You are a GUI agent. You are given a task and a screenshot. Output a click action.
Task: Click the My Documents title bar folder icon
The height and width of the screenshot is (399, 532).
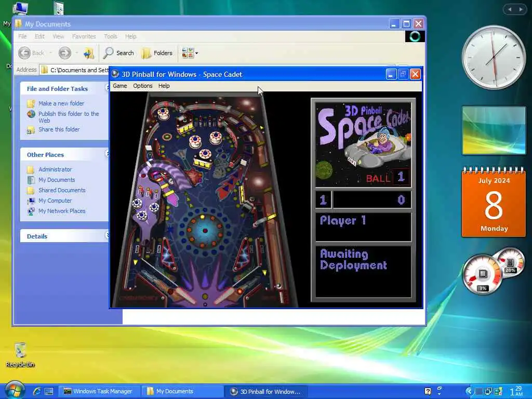[x=19, y=24]
